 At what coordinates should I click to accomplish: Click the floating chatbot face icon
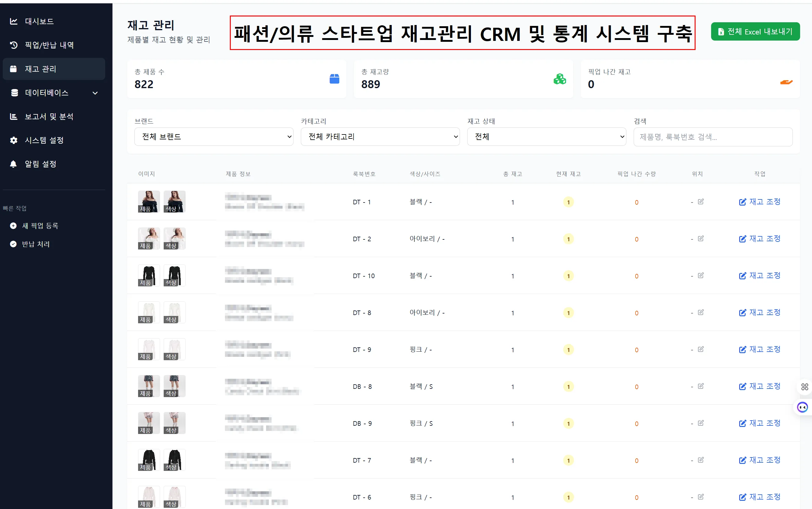tap(803, 408)
